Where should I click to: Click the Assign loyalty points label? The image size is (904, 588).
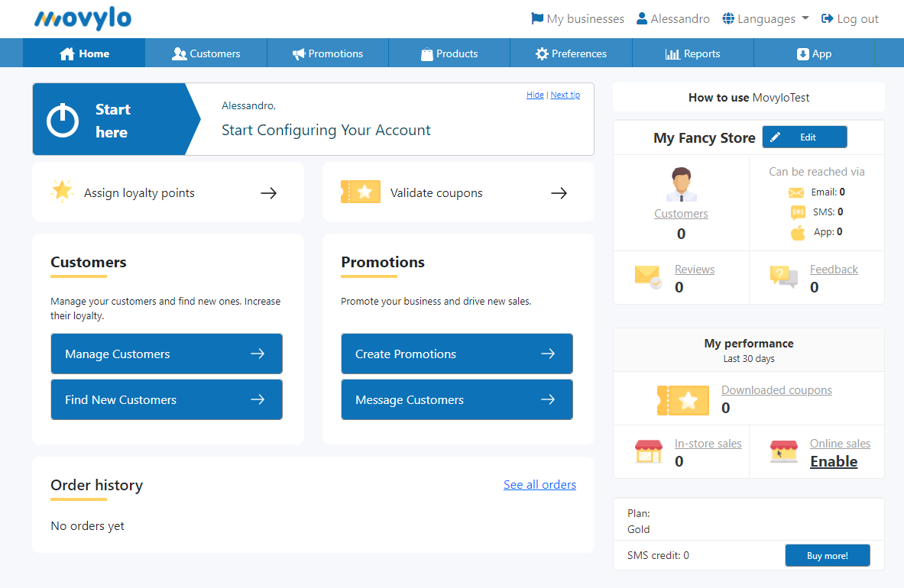click(140, 193)
